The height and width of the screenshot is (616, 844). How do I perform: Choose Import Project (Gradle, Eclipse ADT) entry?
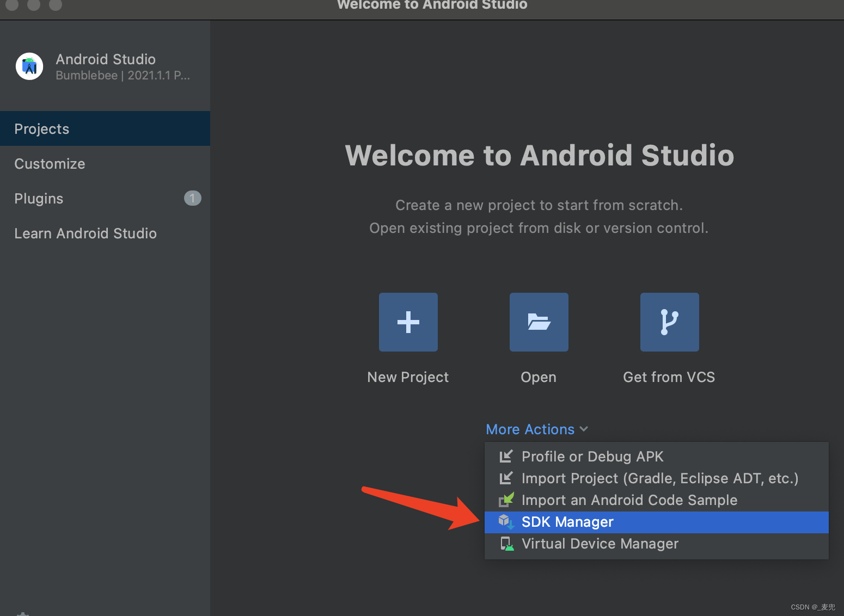coord(657,478)
